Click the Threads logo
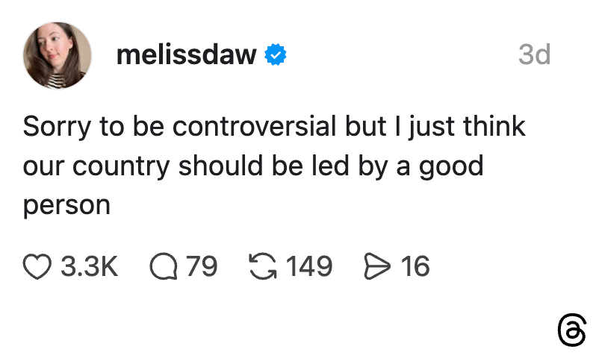The image size is (593, 364). [571, 330]
